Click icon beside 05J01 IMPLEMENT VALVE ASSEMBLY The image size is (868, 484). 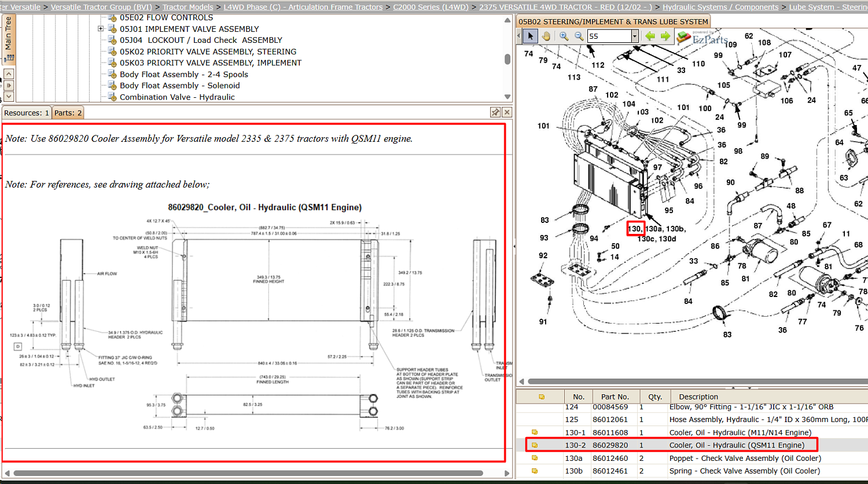(x=113, y=29)
